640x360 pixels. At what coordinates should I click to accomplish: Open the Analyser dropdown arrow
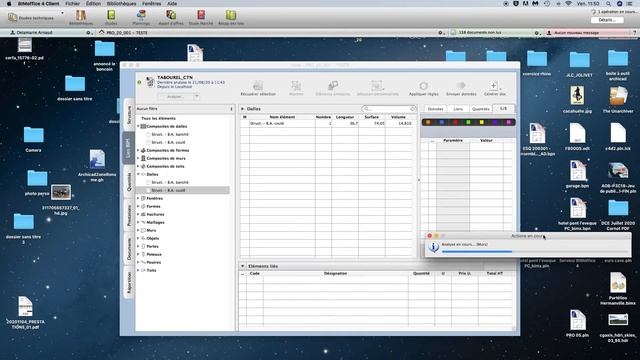pos(196,97)
